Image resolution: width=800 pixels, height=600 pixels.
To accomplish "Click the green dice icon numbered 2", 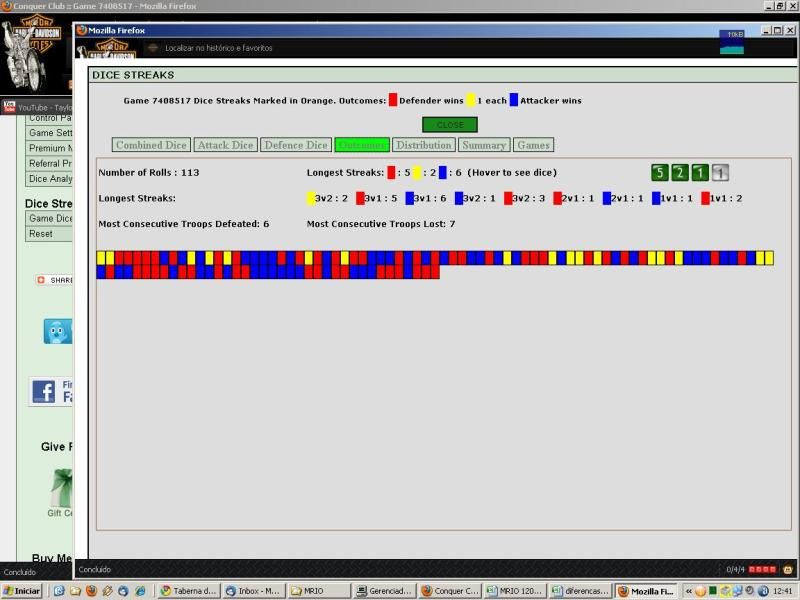I will pyautogui.click(x=680, y=172).
